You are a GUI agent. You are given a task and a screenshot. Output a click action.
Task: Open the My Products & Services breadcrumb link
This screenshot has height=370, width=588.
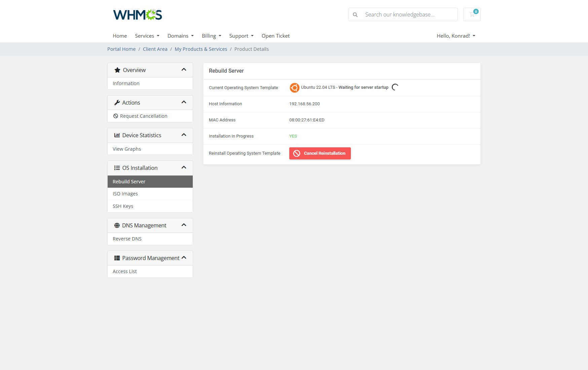click(201, 49)
